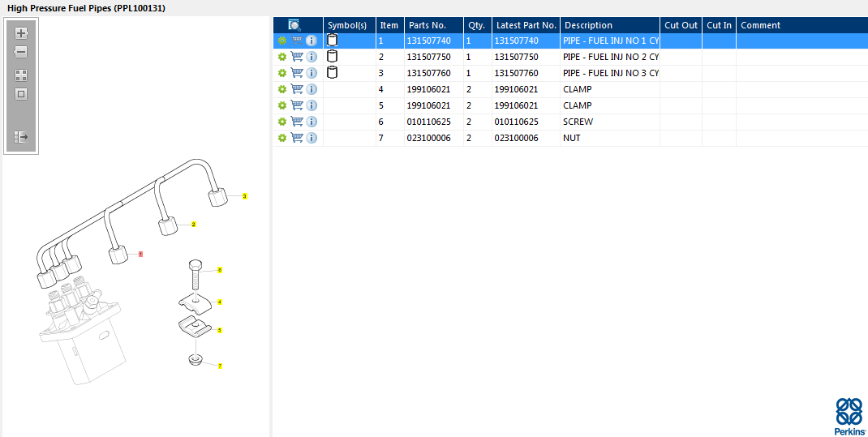Click callout number 7 on the diagram
Screen dimensions: 868x437
point(219,366)
